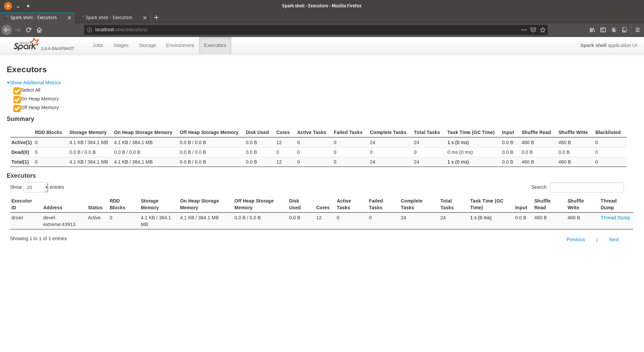This screenshot has height=352, width=644.
Task: Sort executors table by Input column
Action: (x=521, y=208)
